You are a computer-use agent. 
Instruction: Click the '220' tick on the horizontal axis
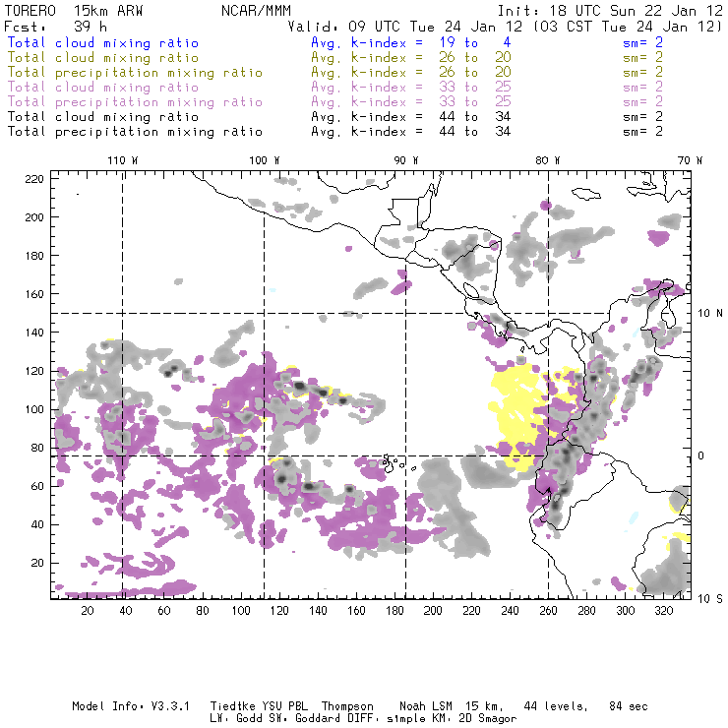pyautogui.click(x=471, y=611)
